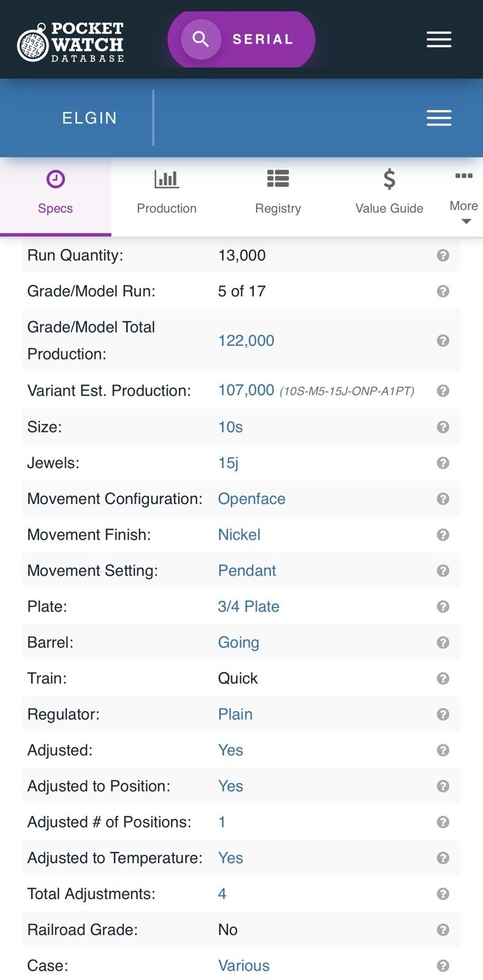Tap the magnifier search icon
Image resolution: width=483 pixels, height=980 pixels.
(x=200, y=39)
